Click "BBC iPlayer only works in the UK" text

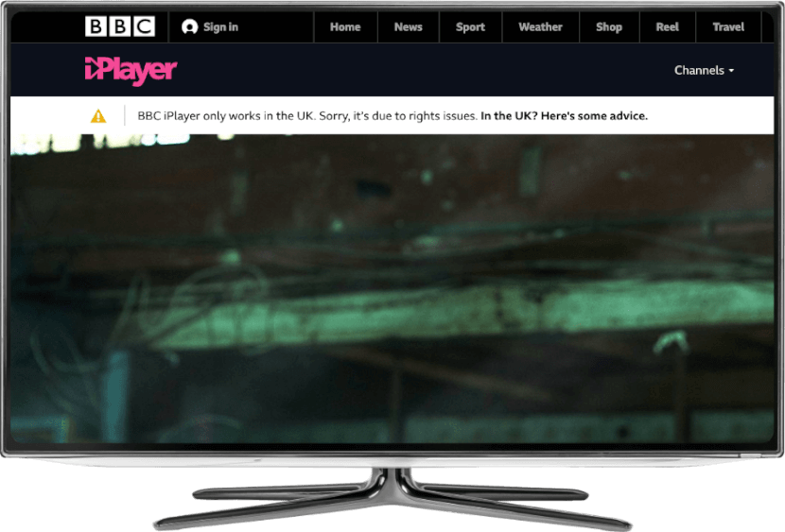pyautogui.click(x=226, y=116)
